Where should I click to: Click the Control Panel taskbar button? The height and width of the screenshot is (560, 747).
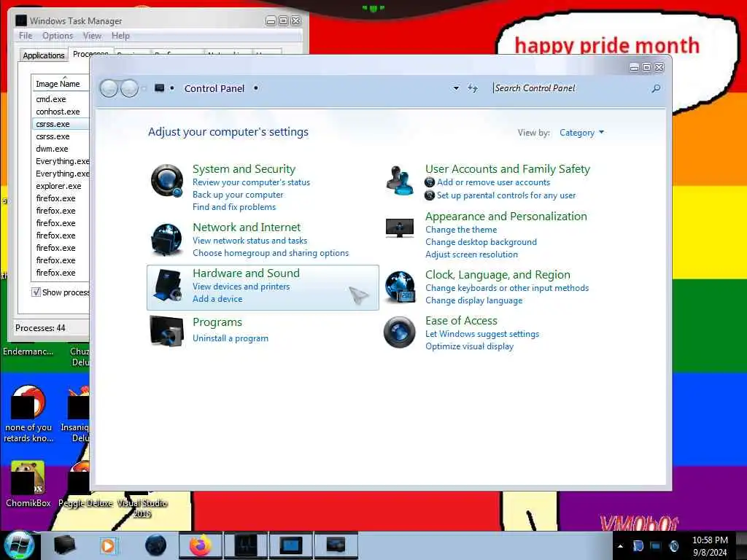point(336,545)
